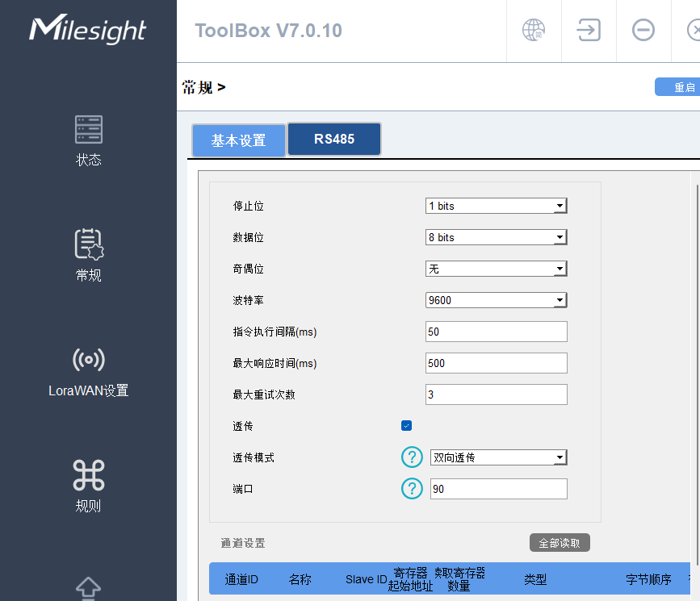
Task: Open the 透传模式 dropdown
Action: click(x=499, y=457)
